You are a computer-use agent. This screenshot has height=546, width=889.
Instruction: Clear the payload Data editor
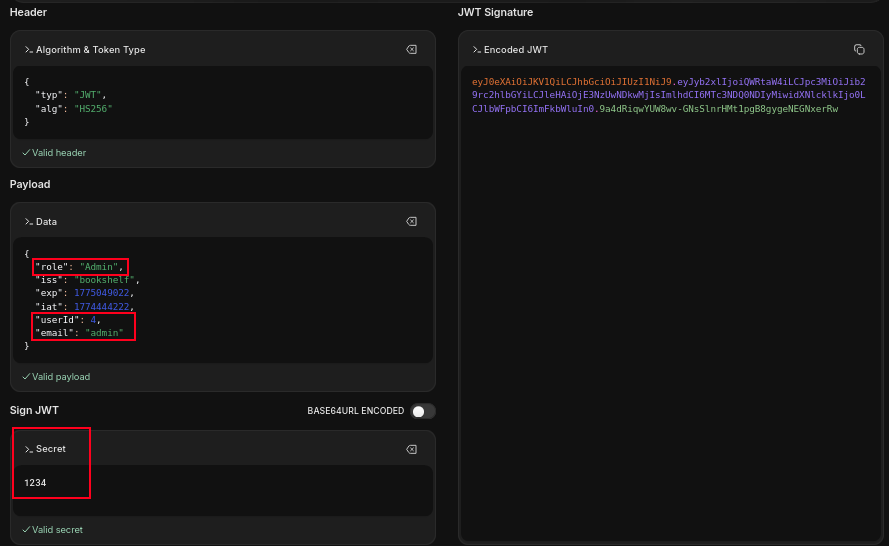[x=411, y=221]
